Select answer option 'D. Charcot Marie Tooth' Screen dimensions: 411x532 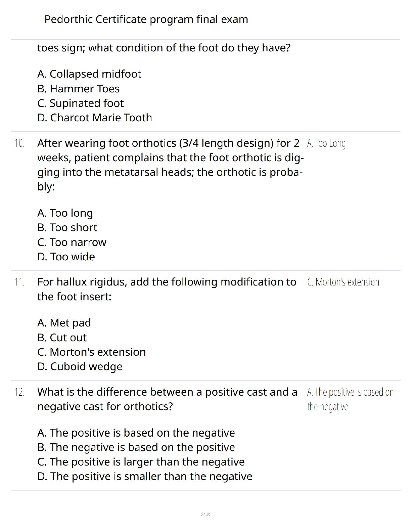click(94, 118)
